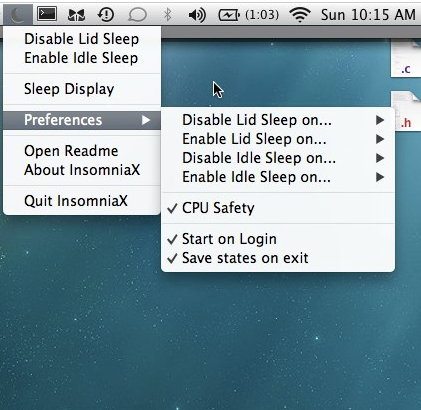Expand Disable Idle Sleep on... submenu

(x=278, y=158)
